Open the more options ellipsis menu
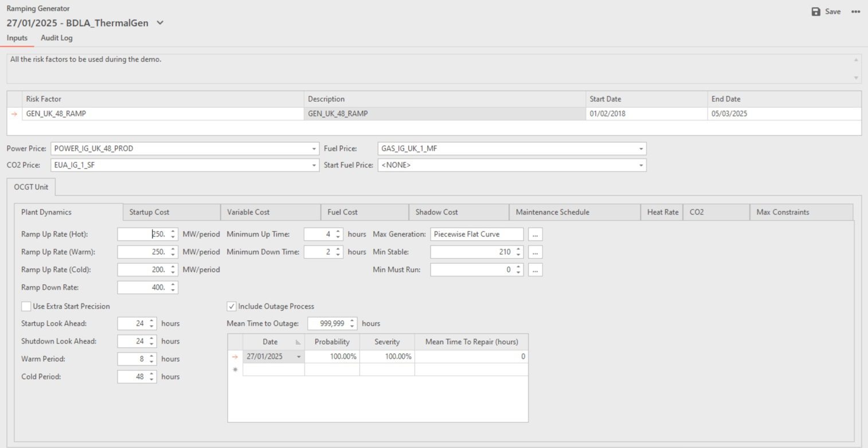868x448 pixels. (x=855, y=11)
